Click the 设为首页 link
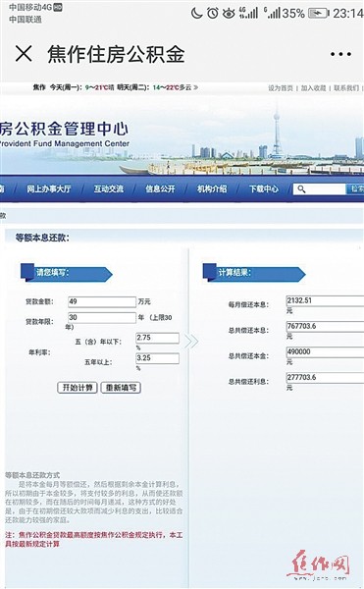The width and height of the screenshot is (364, 589). click(281, 88)
